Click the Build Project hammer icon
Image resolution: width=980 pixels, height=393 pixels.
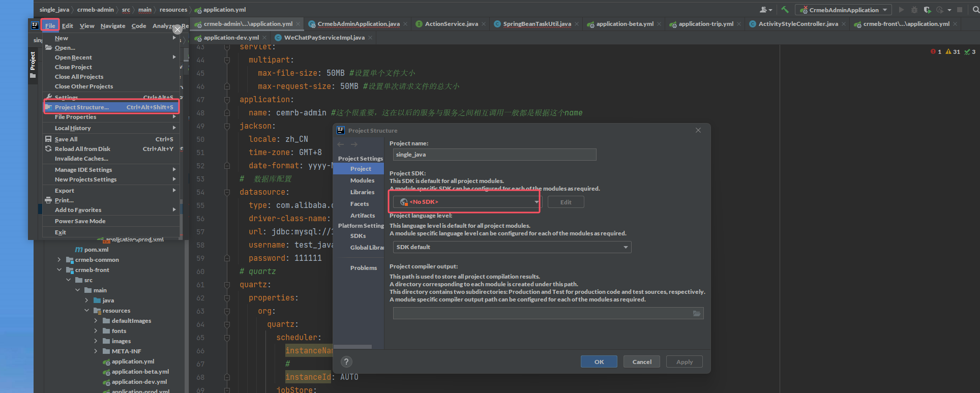tap(785, 10)
